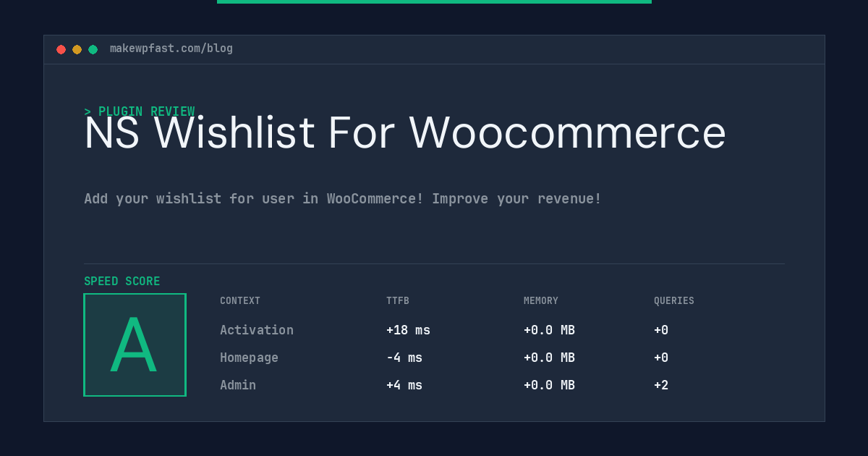Click the 'NS Wishlist For Woocommerce' title
Viewport: 868px width, 456px height.
[x=405, y=133]
